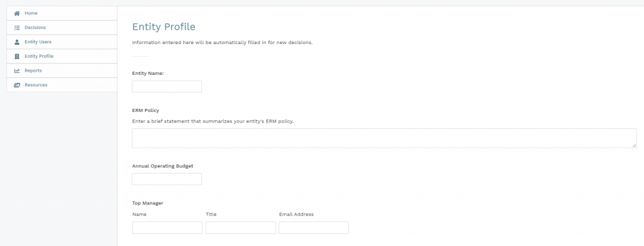Image resolution: width=644 pixels, height=246 pixels.
Task: Grab the ERM Policy textarea resize handle
Action: (634, 145)
